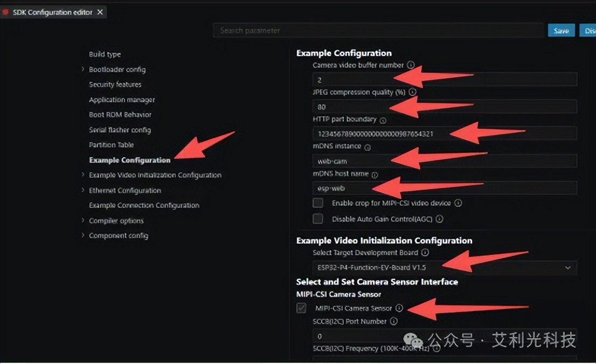Open Example Connection Configuration section
The image size is (596, 364).
pos(144,205)
